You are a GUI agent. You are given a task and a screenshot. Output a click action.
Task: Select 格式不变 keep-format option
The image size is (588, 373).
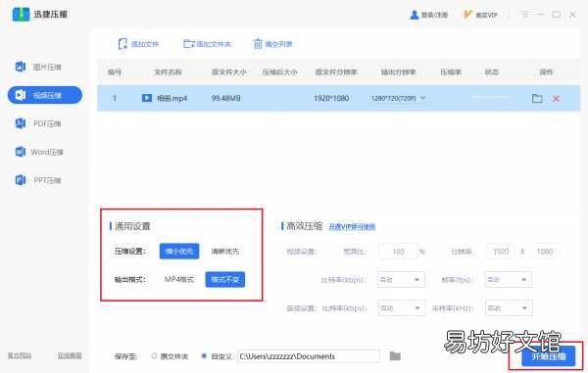click(x=225, y=279)
